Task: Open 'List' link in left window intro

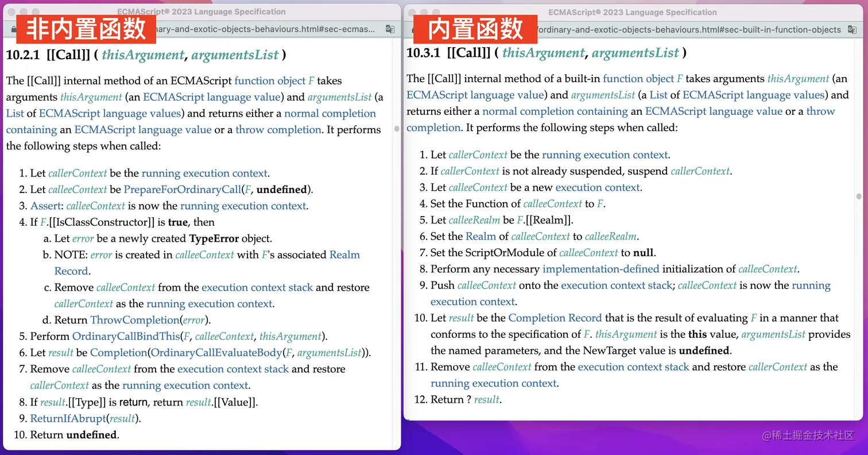Action: click(15, 114)
